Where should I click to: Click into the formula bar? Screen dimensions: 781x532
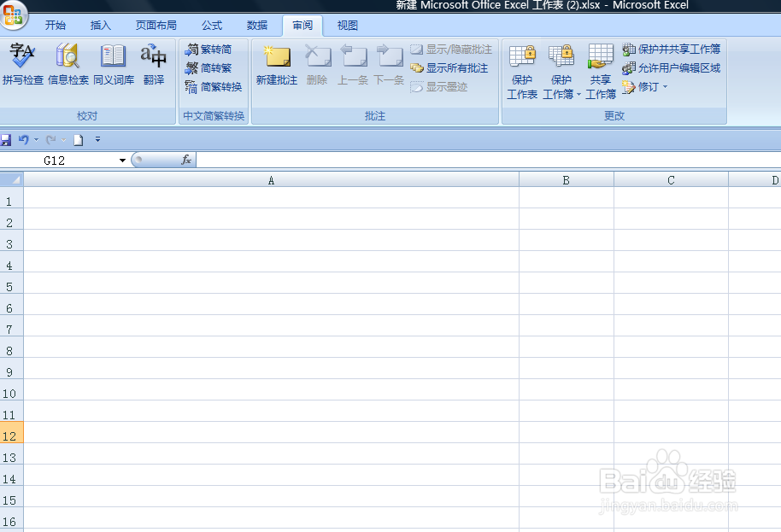tap(488, 161)
